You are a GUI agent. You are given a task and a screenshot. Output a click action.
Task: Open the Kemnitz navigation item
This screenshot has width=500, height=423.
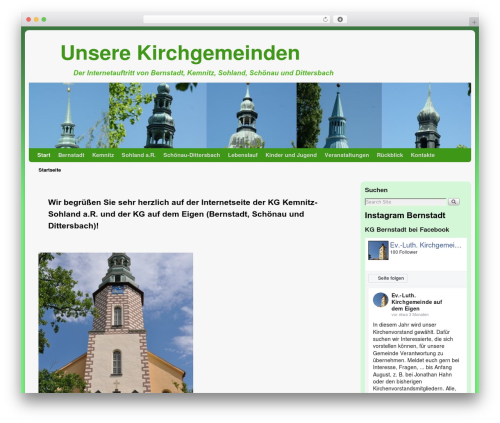point(103,155)
